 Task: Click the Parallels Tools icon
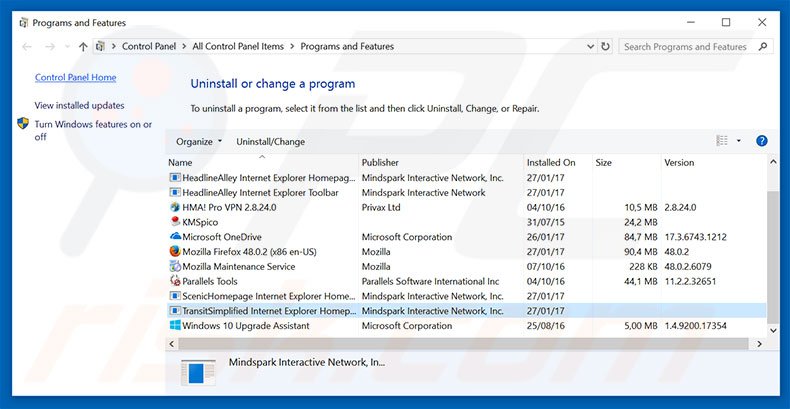pyautogui.click(x=175, y=281)
